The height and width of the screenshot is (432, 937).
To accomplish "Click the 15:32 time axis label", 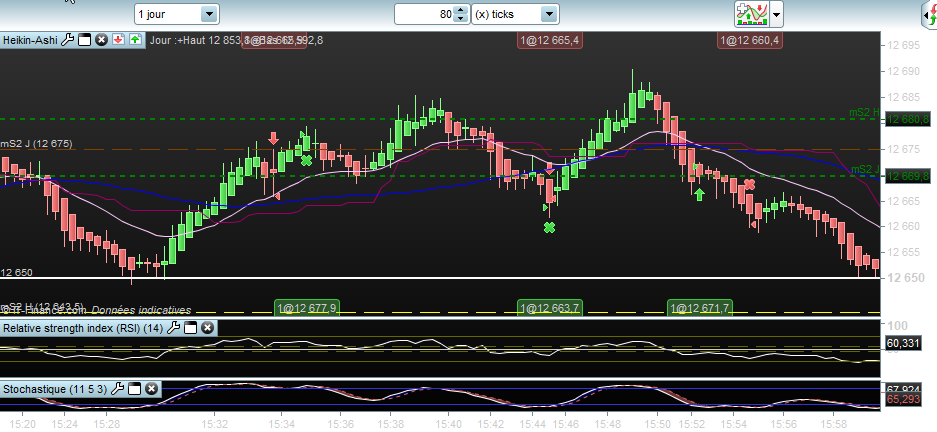I will tap(215, 424).
